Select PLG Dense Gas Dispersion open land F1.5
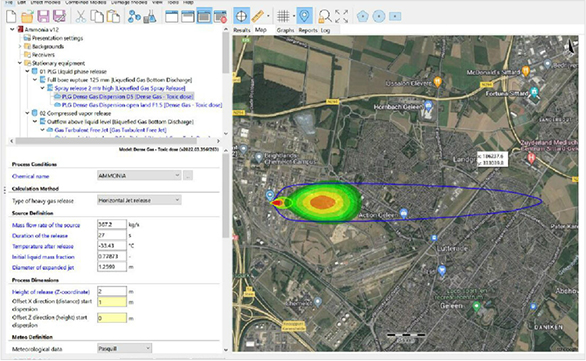Screen dimensions: 586x361 coord(142,105)
